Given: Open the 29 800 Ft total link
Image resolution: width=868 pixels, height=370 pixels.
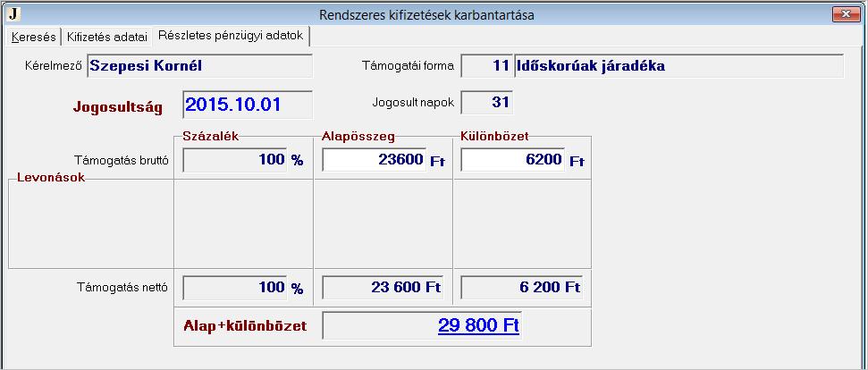Looking at the screenshot, I should (478, 325).
